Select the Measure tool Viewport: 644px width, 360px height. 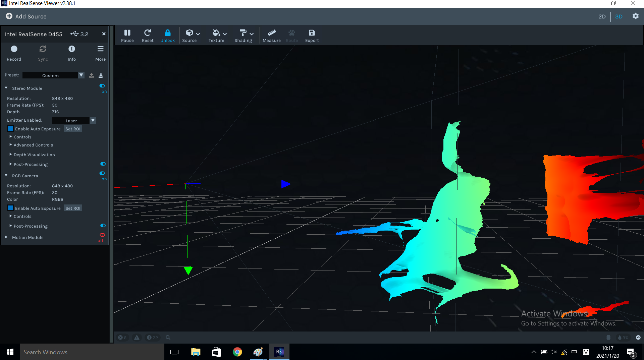pos(271,35)
